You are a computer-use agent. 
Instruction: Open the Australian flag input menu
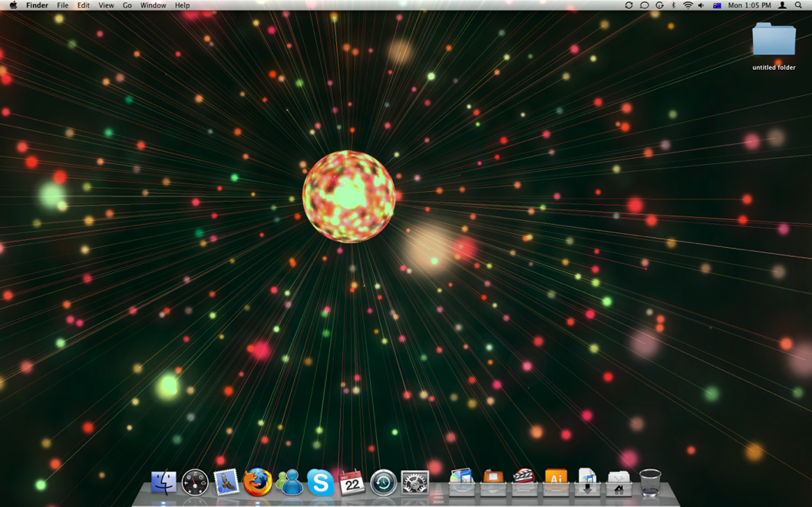pyautogui.click(x=718, y=5)
